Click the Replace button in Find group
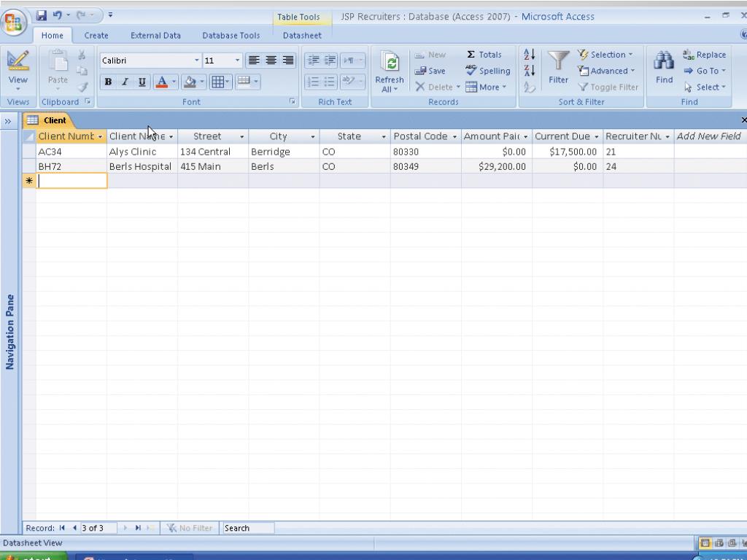This screenshot has height=560, width=747. [x=704, y=55]
